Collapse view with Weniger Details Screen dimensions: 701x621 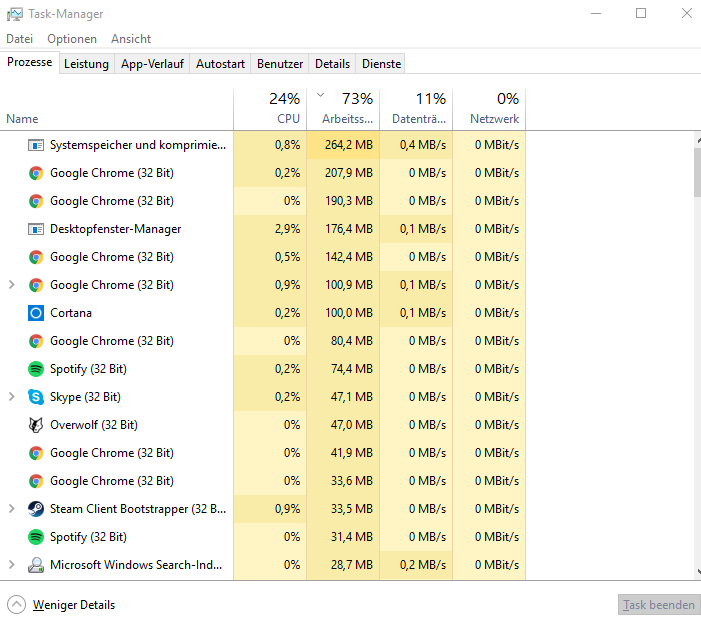coord(62,605)
